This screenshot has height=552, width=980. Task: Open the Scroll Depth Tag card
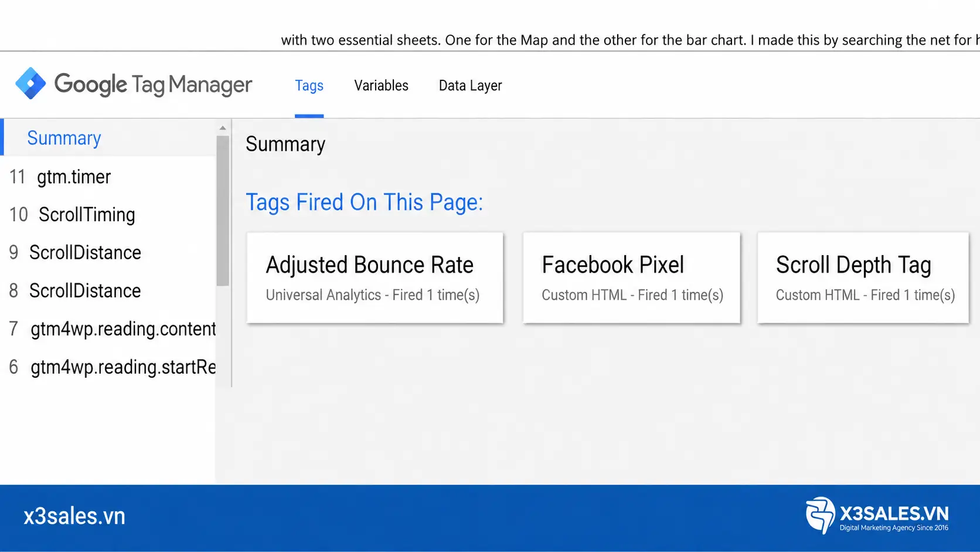(x=863, y=277)
